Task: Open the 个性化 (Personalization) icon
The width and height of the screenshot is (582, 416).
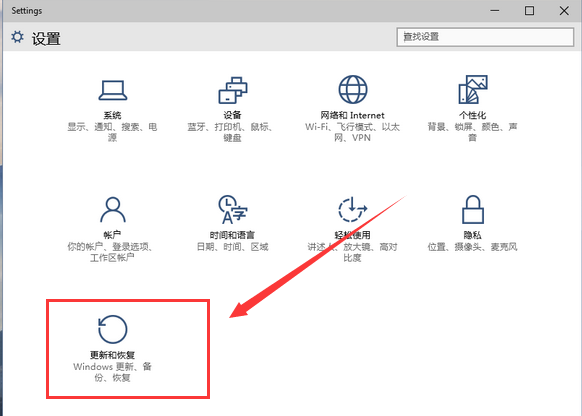Action: click(473, 89)
